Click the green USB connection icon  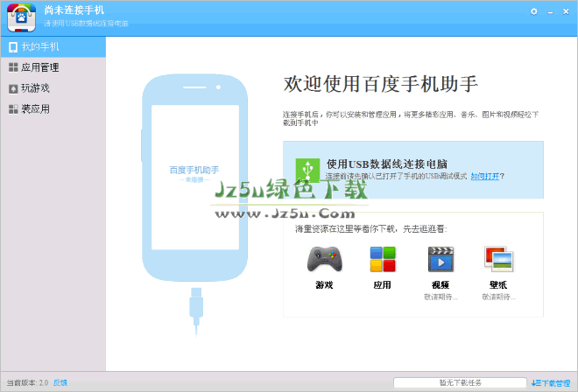307,171
